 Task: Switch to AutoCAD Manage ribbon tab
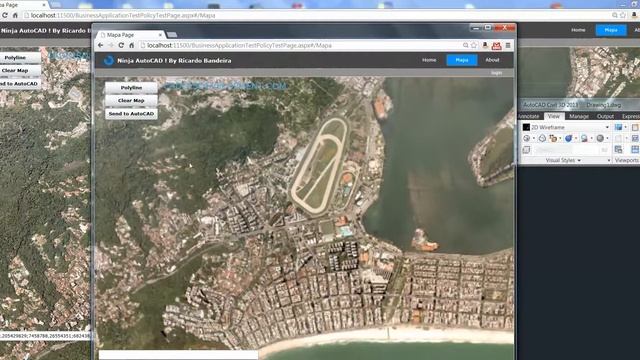click(x=579, y=116)
